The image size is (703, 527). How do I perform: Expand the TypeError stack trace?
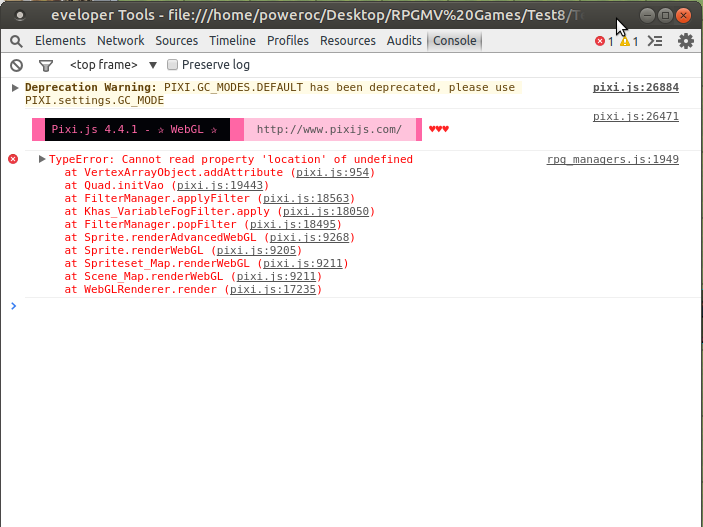point(42,160)
